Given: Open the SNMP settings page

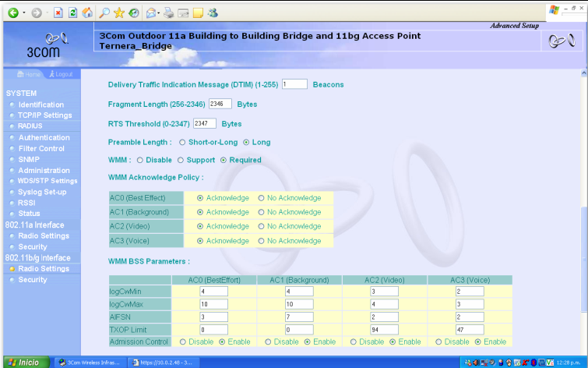Looking at the screenshot, I should click(x=29, y=159).
